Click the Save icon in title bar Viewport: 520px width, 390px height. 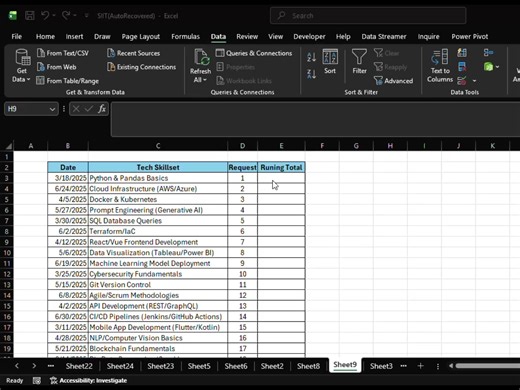click(30, 15)
